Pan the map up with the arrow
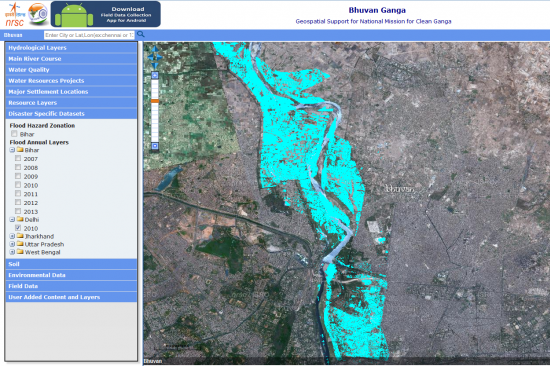The height and width of the screenshot is (366, 550). (x=155, y=49)
